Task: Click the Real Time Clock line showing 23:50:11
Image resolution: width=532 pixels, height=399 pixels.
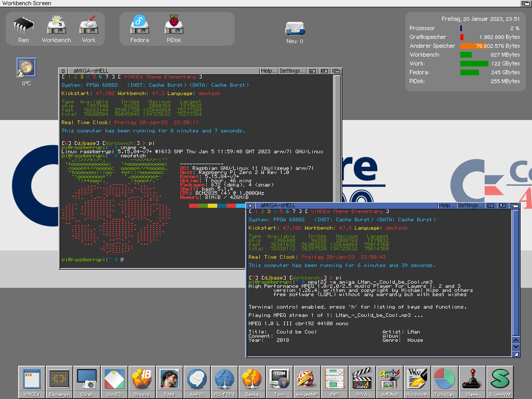Action: pos(130,123)
